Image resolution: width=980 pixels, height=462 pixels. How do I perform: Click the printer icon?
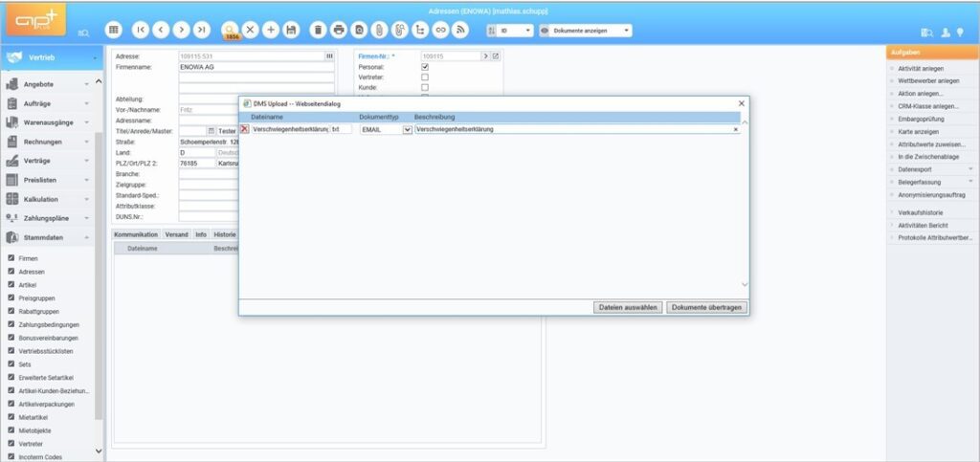point(339,31)
